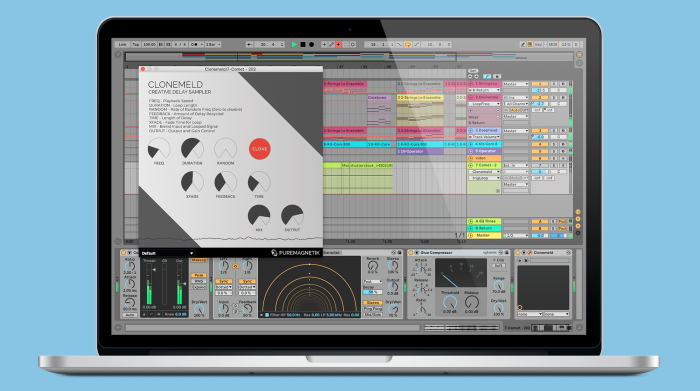The image size is (700, 391).
Task: Click the green Play button in transport
Action: point(294,45)
